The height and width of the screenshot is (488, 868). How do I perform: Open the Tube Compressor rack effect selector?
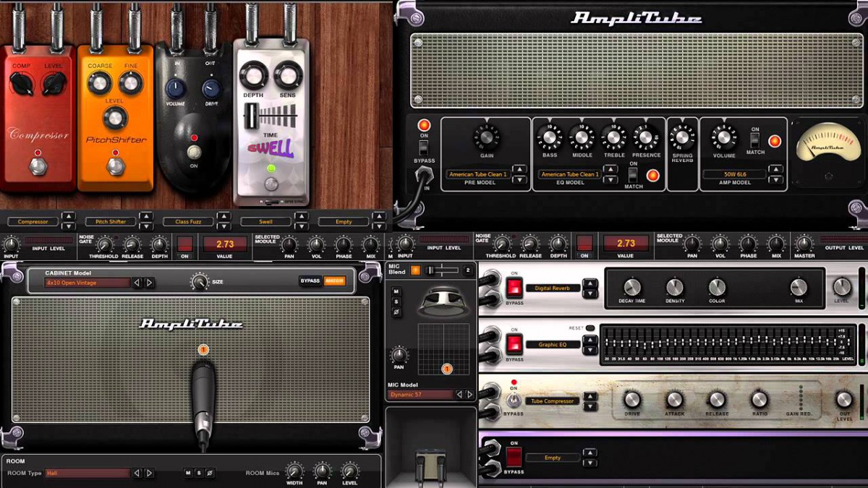pyautogui.click(x=553, y=401)
